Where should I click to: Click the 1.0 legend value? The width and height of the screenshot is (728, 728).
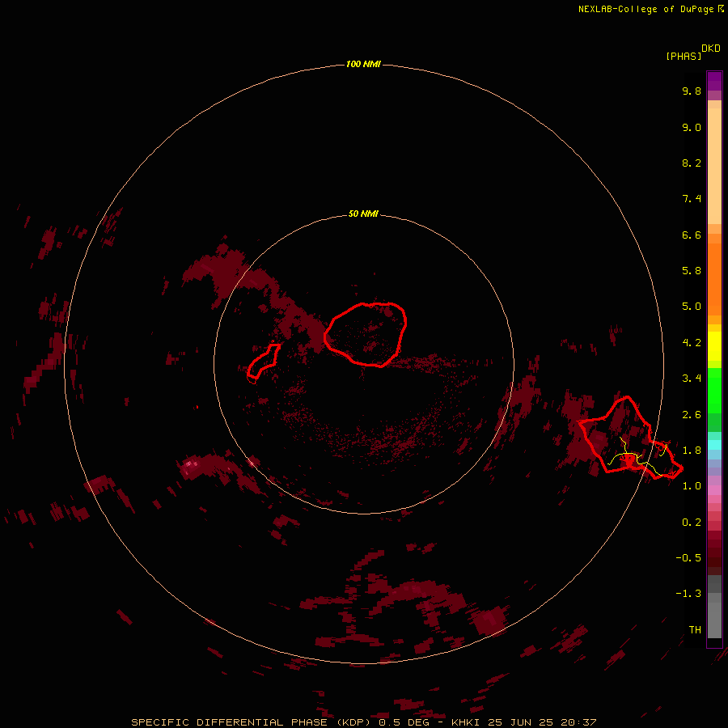pos(692,486)
